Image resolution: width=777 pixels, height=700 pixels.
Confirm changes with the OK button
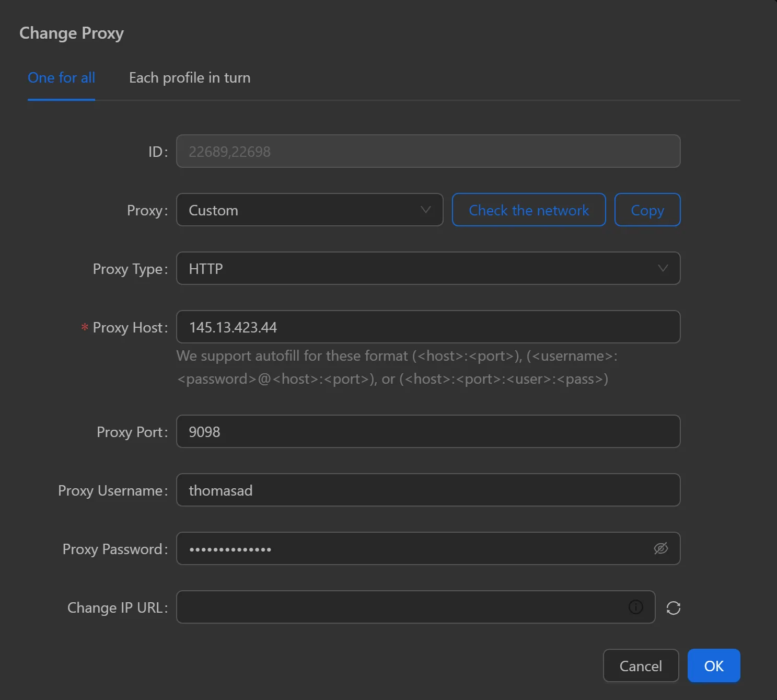tap(714, 665)
